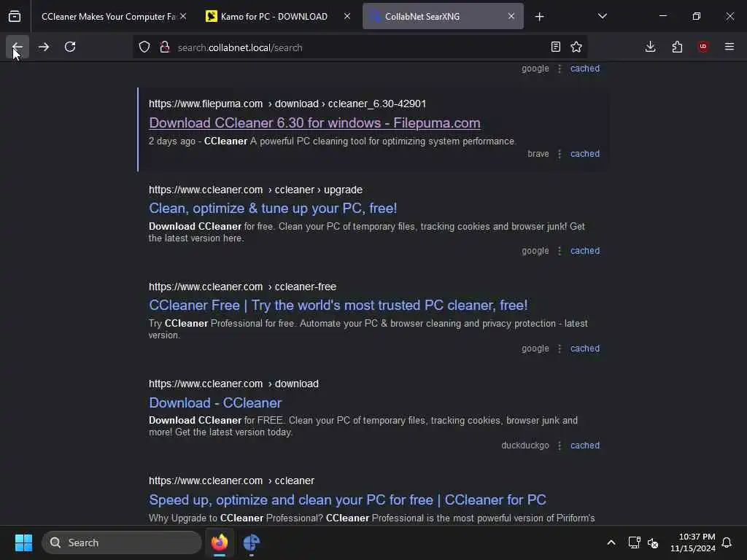Image resolution: width=747 pixels, height=560 pixels.
Task: Open Speed up, optimize and clean your PC link
Action: [347, 499]
